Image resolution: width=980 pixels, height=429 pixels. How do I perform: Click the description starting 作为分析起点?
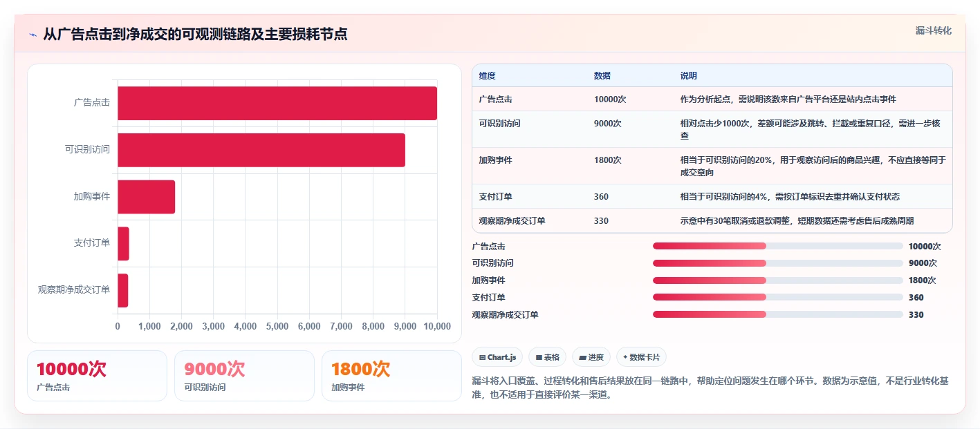click(x=788, y=99)
